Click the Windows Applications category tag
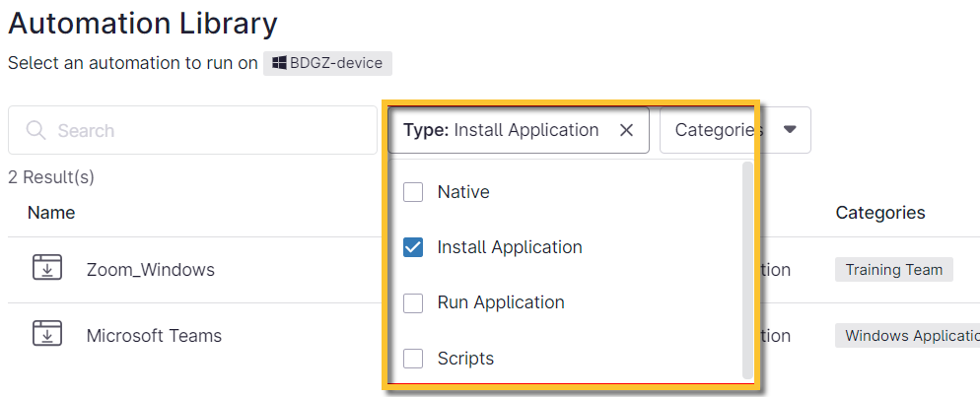Screen dimensions: 980x397 [x=908, y=335]
